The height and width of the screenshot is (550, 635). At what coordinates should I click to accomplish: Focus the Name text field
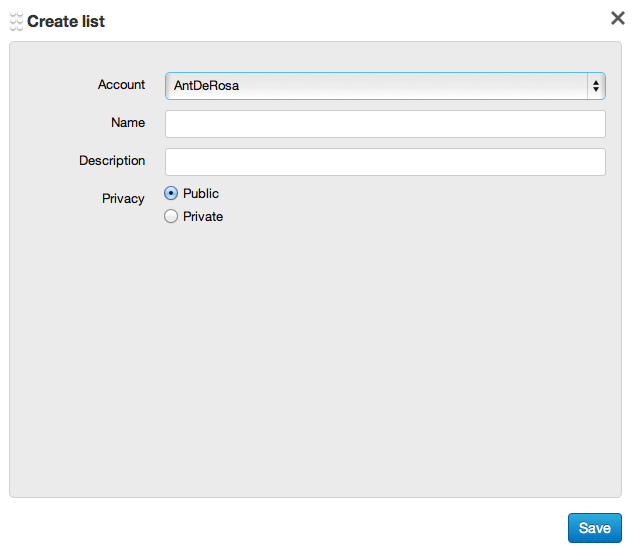(385, 124)
